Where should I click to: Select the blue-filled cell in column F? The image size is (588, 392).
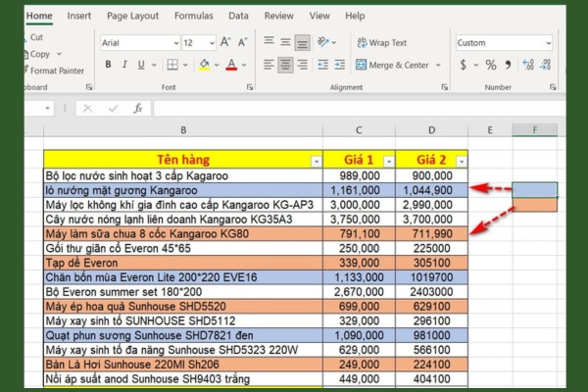coord(535,190)
